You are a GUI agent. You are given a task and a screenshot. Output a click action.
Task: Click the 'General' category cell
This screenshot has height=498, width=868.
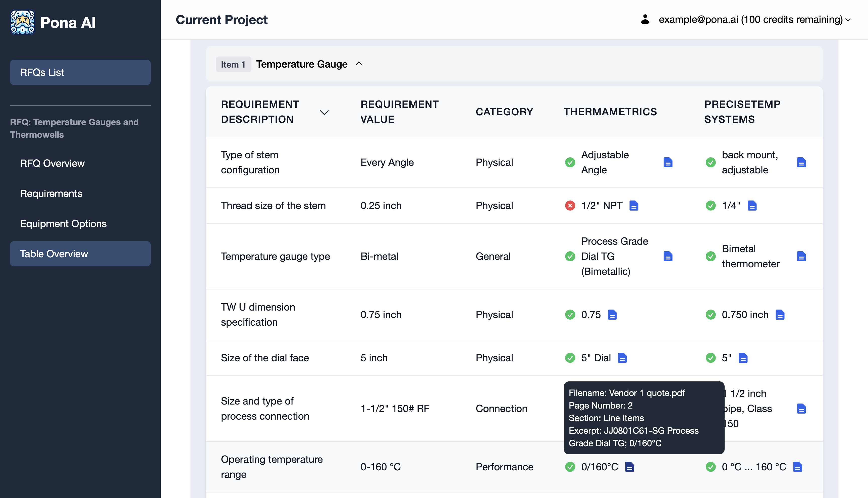pos(493,256)
